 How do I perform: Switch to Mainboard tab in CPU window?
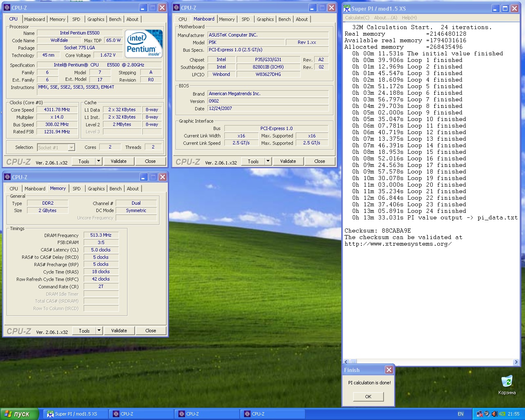(34, 19)
